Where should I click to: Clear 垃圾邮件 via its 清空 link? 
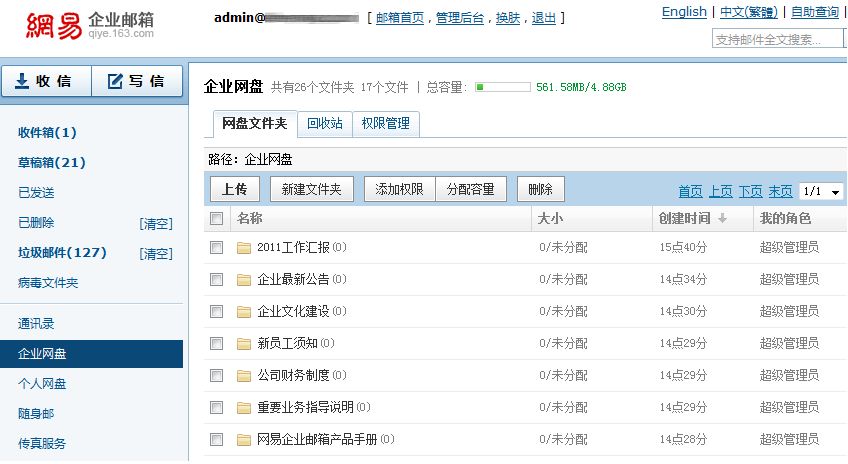[x=156, y=254]
